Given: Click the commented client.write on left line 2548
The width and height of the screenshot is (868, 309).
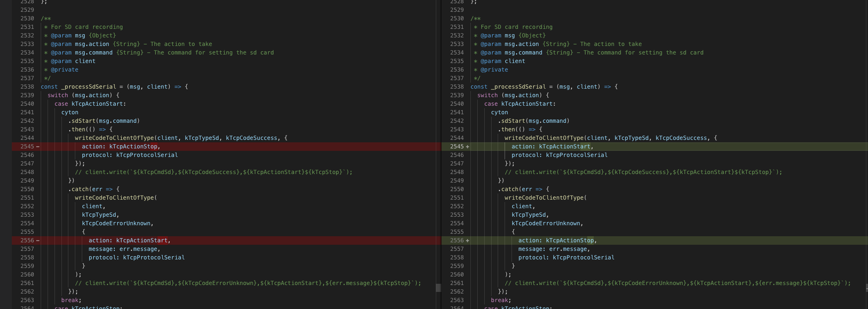Looking at the screenshot, I should tap(214, 172).
